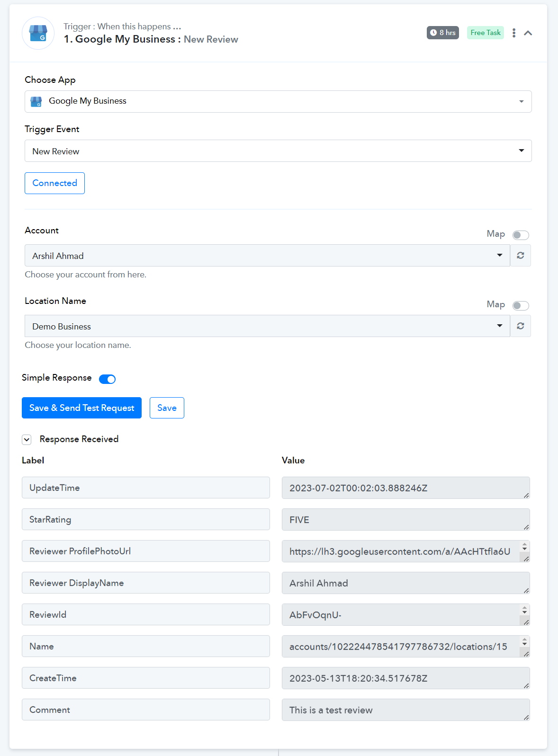Click the hint 'Choose your account from here.'
The height and width of the screenshot is (756, 558).
85,275
